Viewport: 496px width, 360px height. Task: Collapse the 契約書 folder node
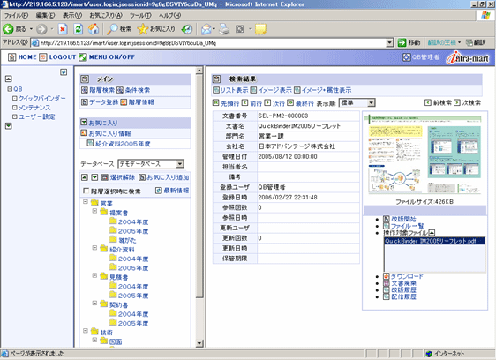95,303
